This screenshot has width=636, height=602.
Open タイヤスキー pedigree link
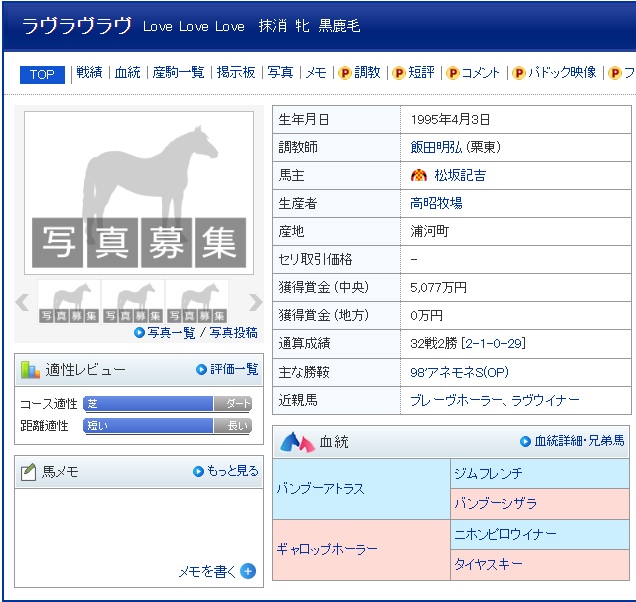(x=488, y=564)
